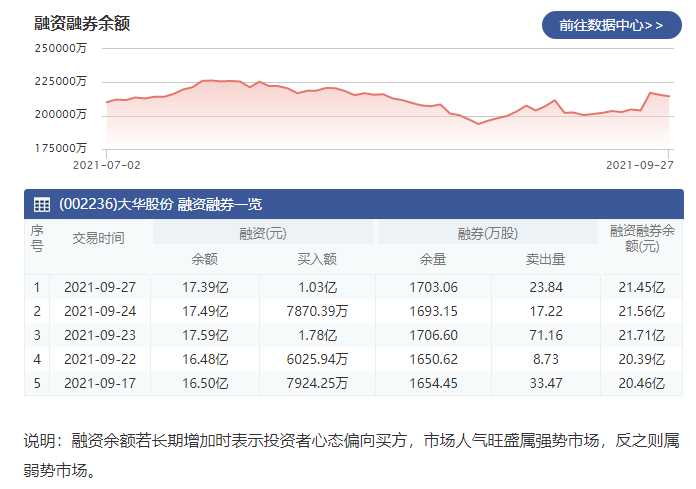Click the 1706.60 remaining volume cell
This screenshot has height=489, width=696.
[x=433, y=335]
